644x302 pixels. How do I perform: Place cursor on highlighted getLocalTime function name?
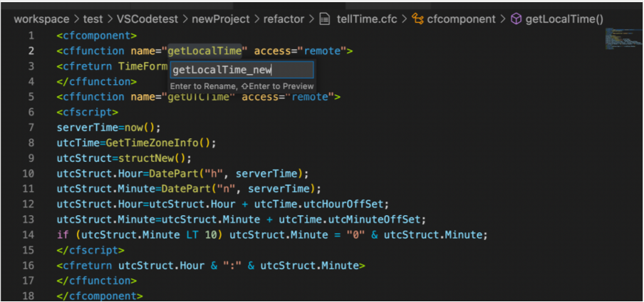[x=204, y=51]
